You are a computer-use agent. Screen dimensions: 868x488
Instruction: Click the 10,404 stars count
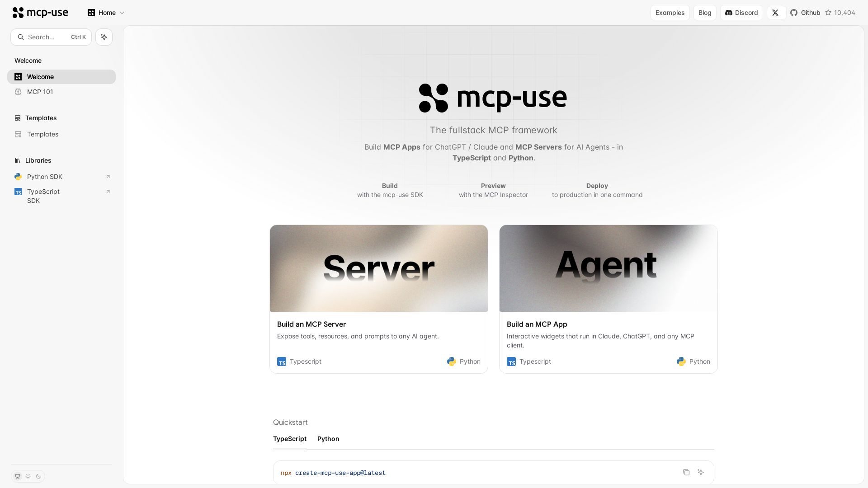click(x=844, y=13)
